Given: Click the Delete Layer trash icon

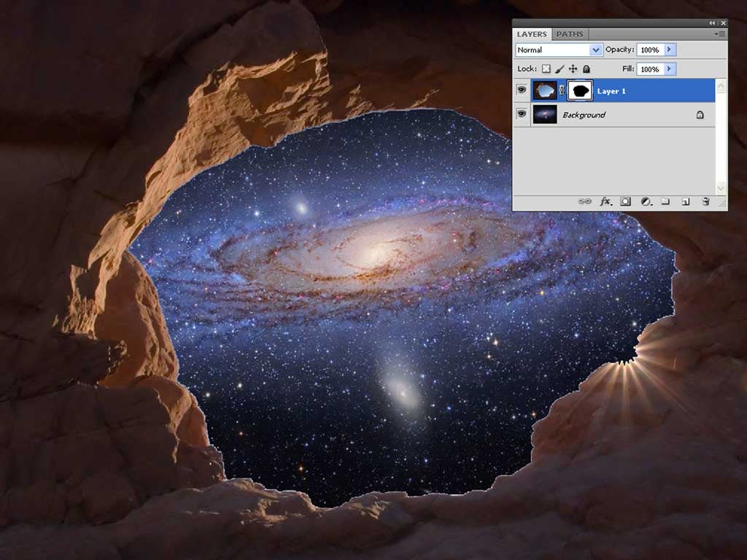Looking at the screenshot, I should [706, 201].
